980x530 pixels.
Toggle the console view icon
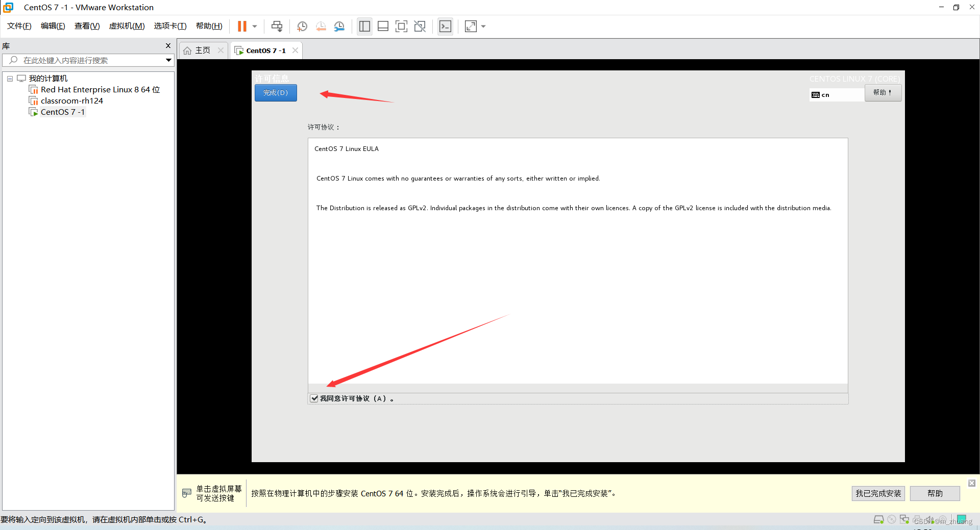pyautogui.click(x=445, y=26)
